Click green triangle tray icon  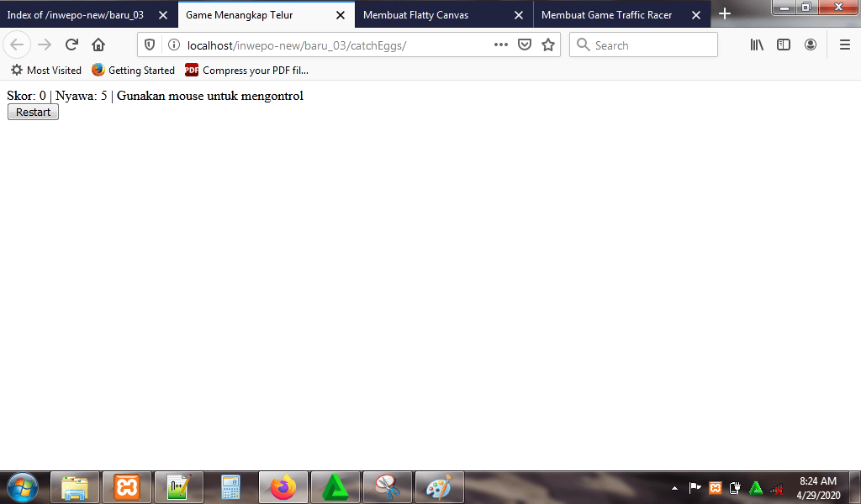pos(756,487)
